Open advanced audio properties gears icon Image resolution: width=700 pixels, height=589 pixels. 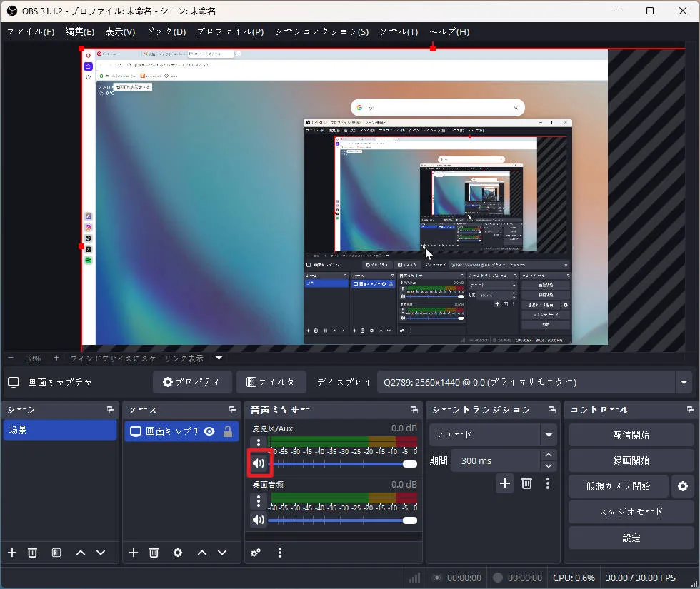(256, 553)
